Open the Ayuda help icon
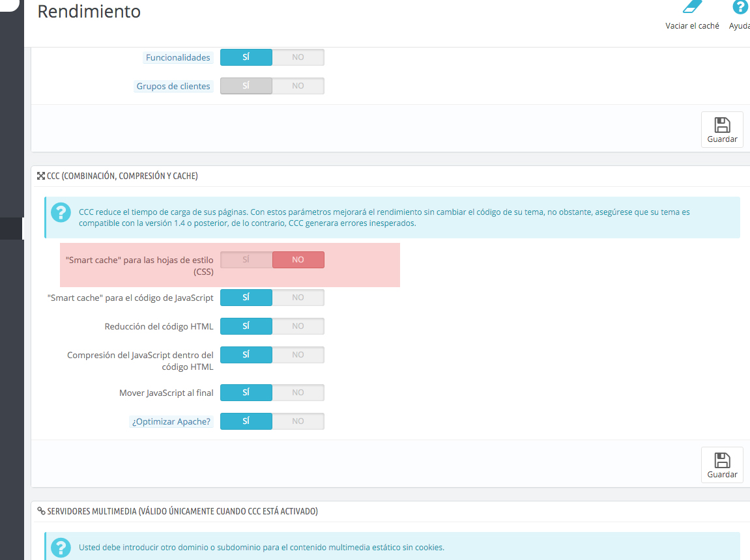 click(740, 8)
